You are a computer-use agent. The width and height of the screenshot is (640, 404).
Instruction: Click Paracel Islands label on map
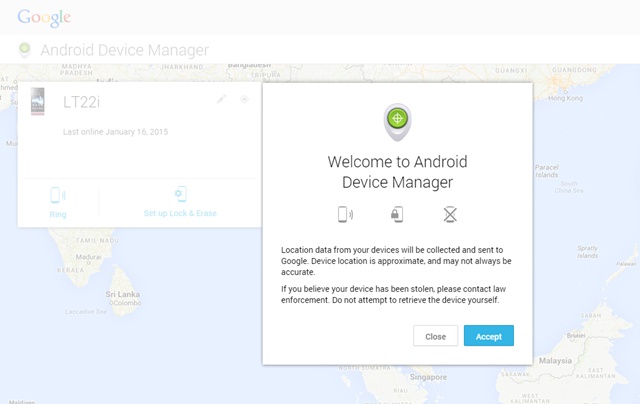547,171
